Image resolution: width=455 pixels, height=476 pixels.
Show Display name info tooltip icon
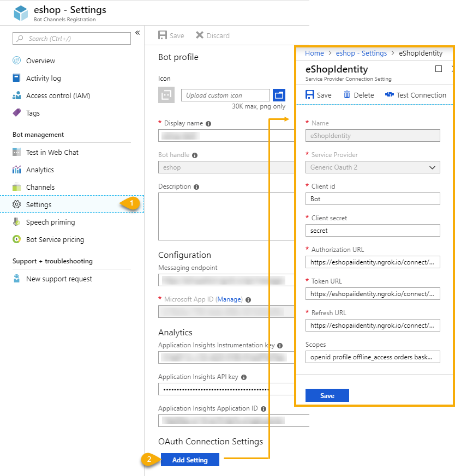208,124
